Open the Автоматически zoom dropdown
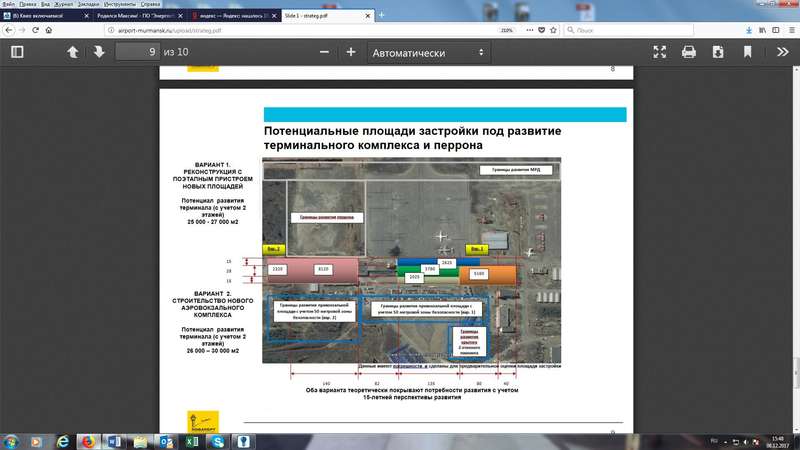800x450 pixels. (429, 53)
